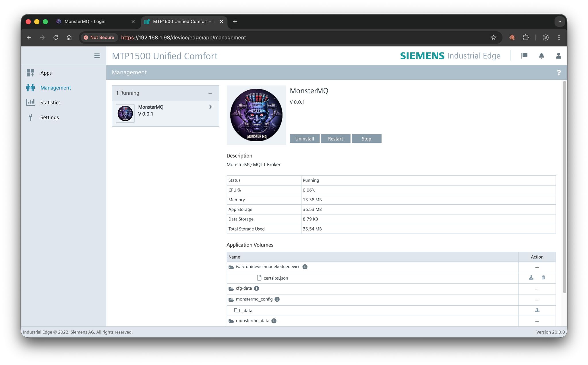588x365 pixels.
Task: Open the browser three-dot menu
Action: click(559, 38)
